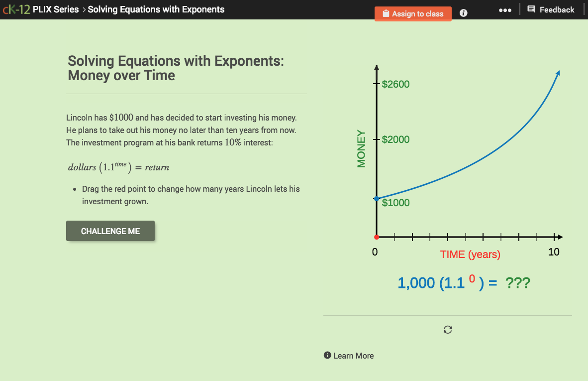588x381 pixels.
Task: Open the Feedback speech bubble icon
Action: click(x=531, y=9)
